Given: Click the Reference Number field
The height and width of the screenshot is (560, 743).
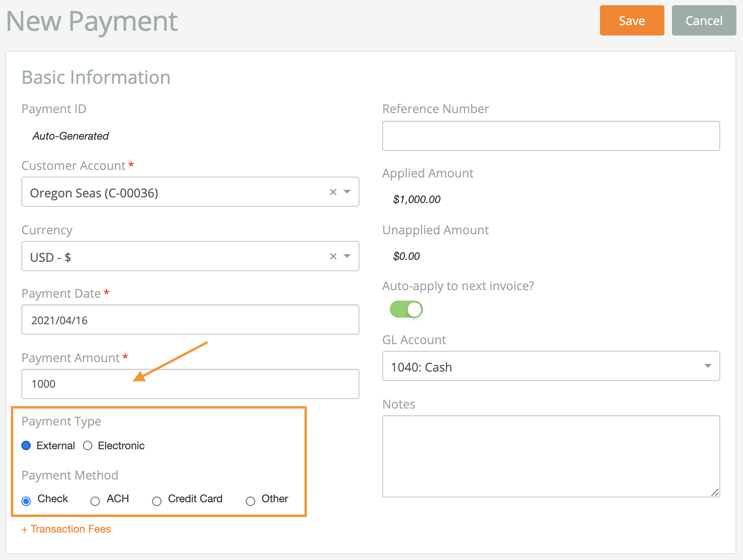Looking at the screenshot, I should [551, 136].
